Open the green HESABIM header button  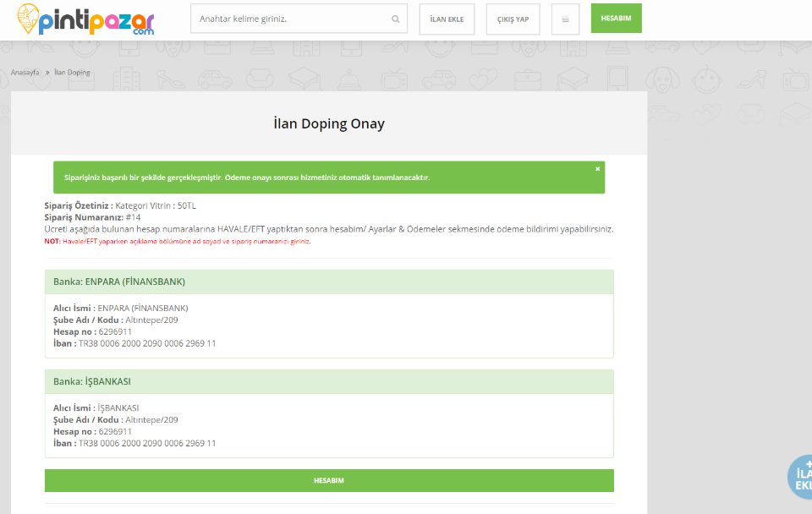pyautogui.click(x=616, y=18)
